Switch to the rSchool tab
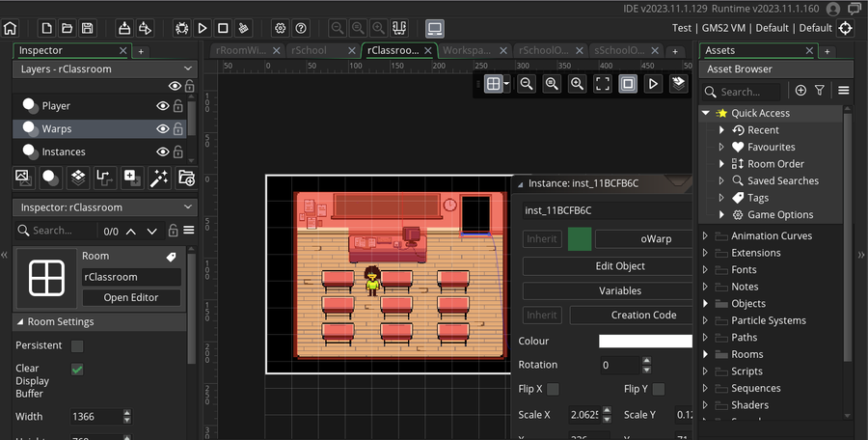 coord(311,50)
